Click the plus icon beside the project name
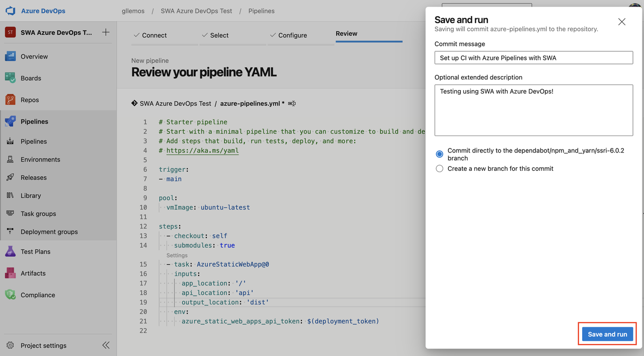 coord(106,32)
